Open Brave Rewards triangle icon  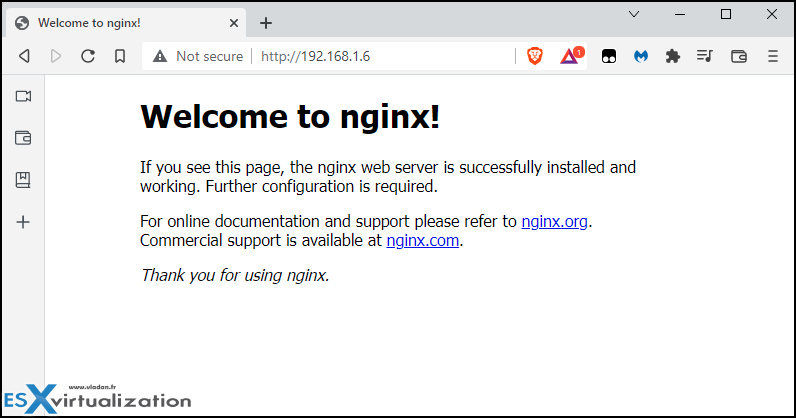click(x=572, y=55)
